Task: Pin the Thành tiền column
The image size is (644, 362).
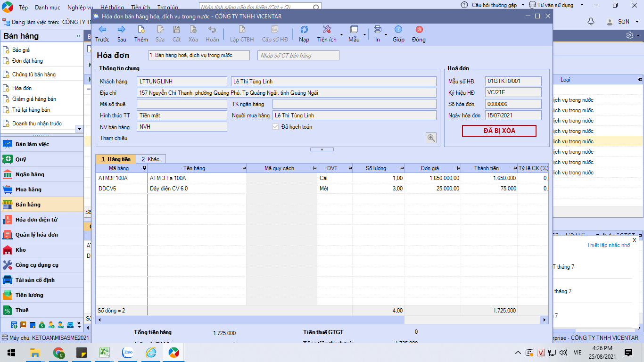Action: click(514, 168)
